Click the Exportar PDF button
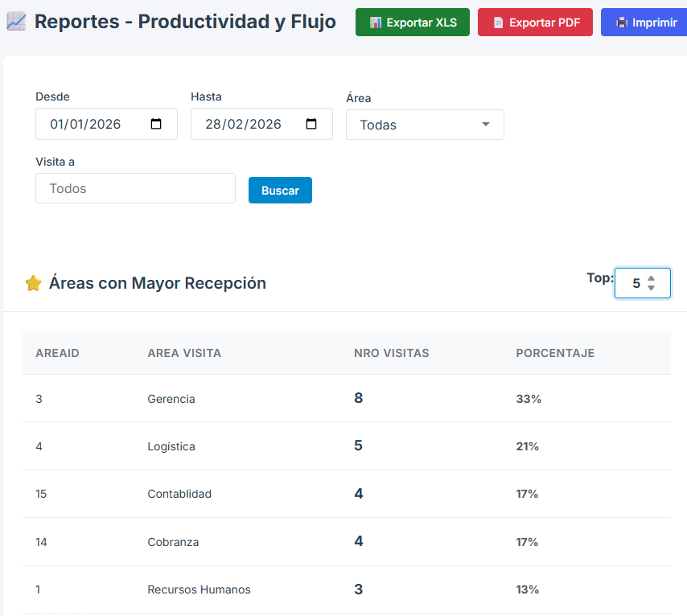687x616 pixels. pos(535,22)
